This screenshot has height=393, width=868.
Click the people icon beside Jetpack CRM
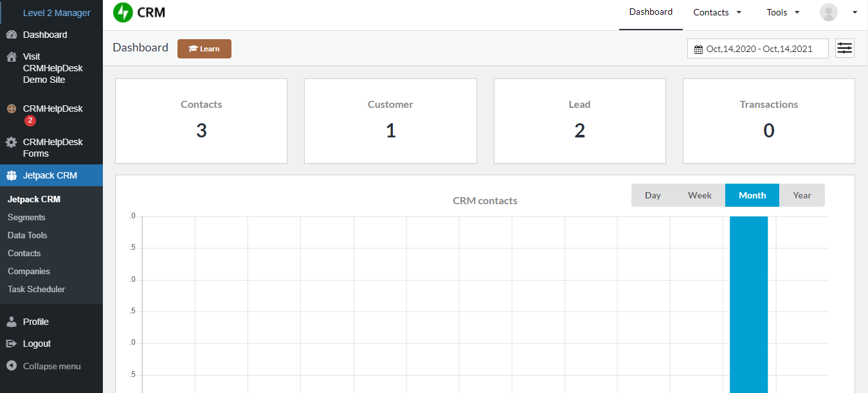pyautogui.click(x=11, y=175)
